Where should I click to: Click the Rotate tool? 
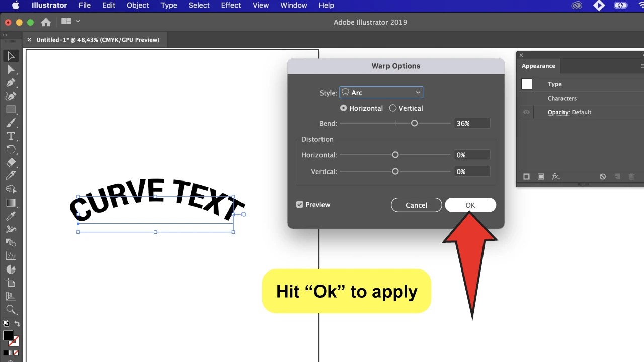11,149
